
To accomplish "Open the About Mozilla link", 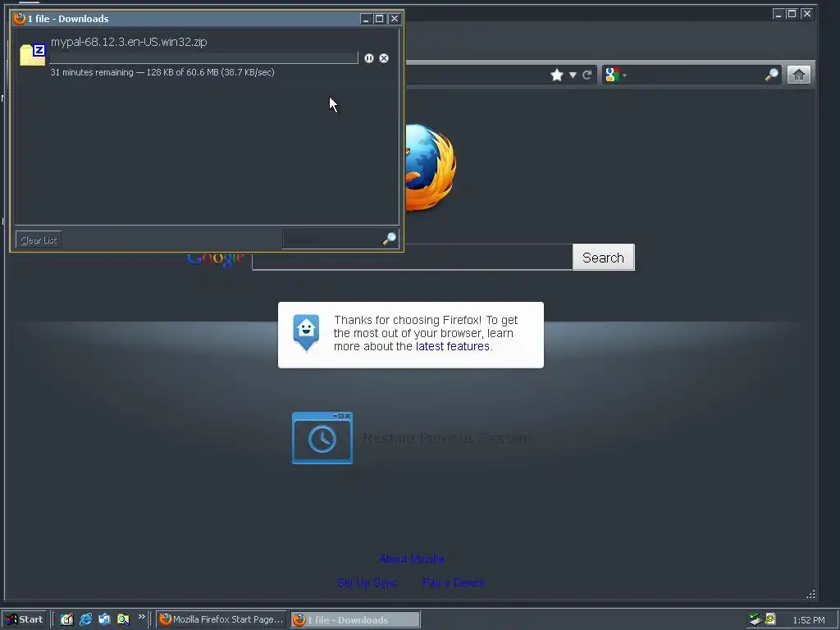I will [x=412, y=559].
